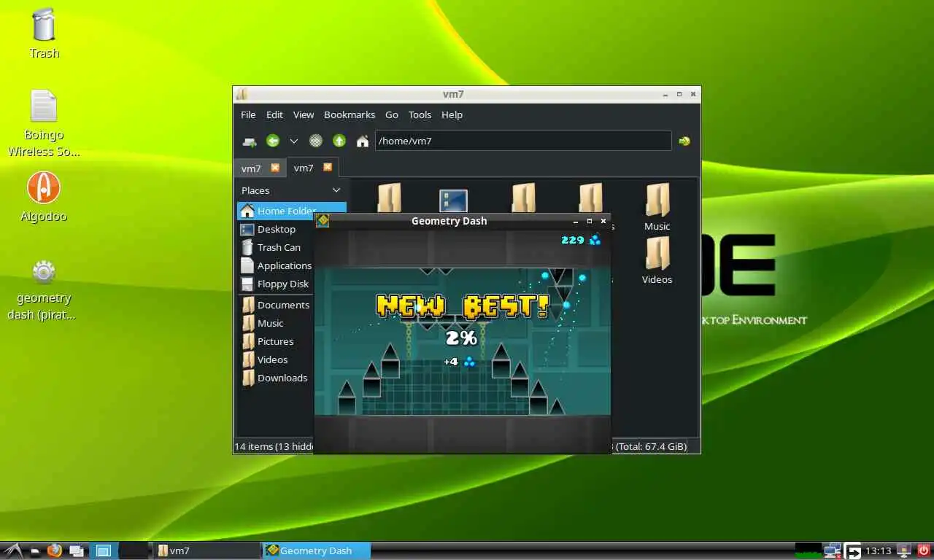934x560 pixels.
Task: Open the Tools menu
Action: coord(420,114)
